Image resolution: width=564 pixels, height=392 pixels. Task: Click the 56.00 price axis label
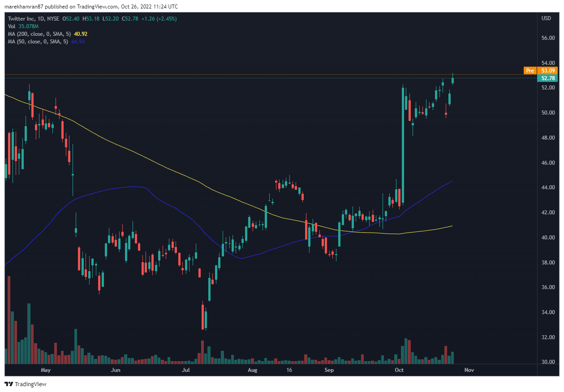548,38
